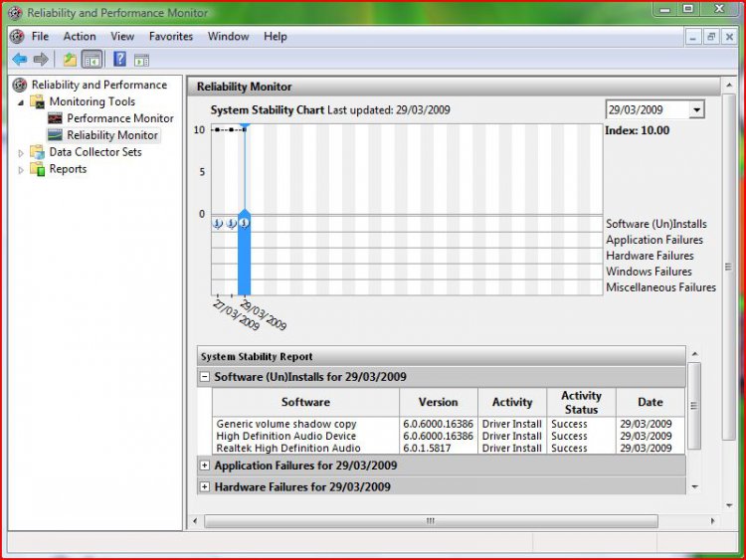Click the Index: 10.00 value
This screenshot has width=746, height=560.
pos(637,130)
